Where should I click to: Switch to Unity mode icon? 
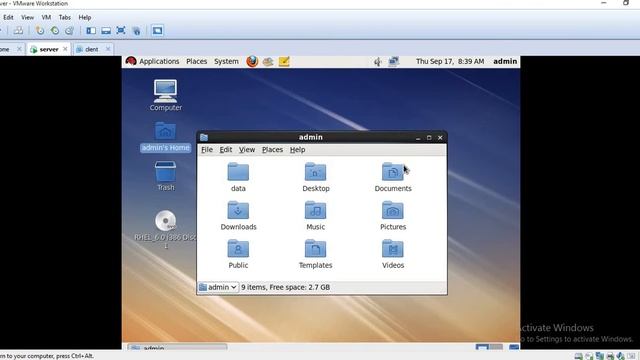136,31
